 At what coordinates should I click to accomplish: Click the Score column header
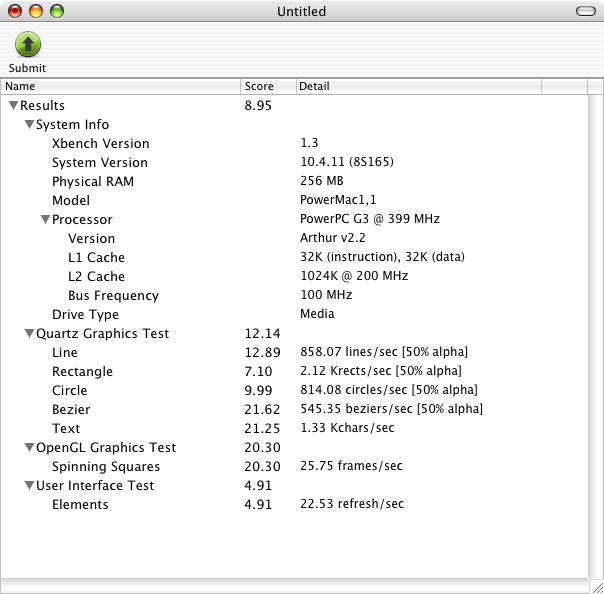tap(267, 87)
